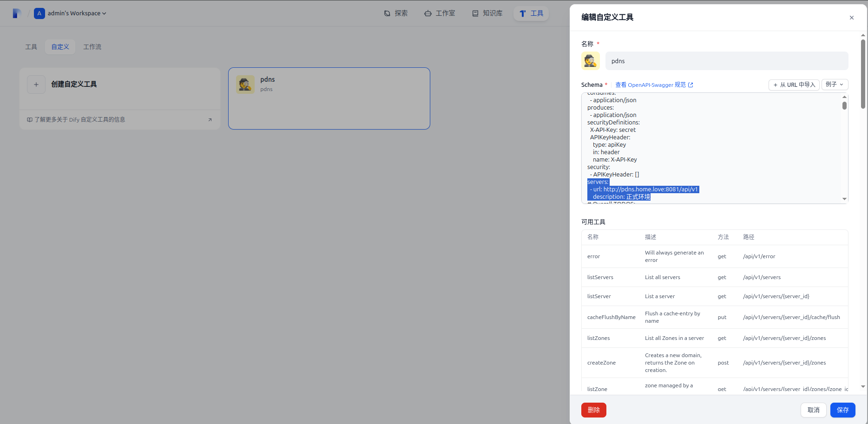This screenshot has height=424, width=868.
Task: Click 路径 column header
Action: tap(749, 237)
